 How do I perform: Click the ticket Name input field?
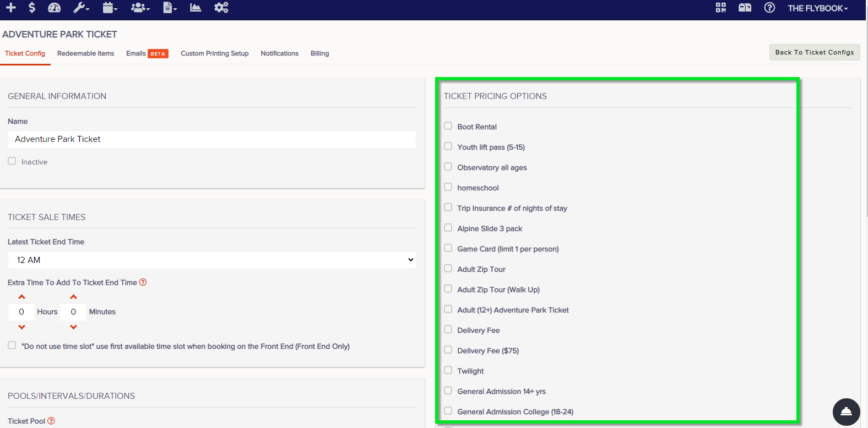[x=212, y=139]
